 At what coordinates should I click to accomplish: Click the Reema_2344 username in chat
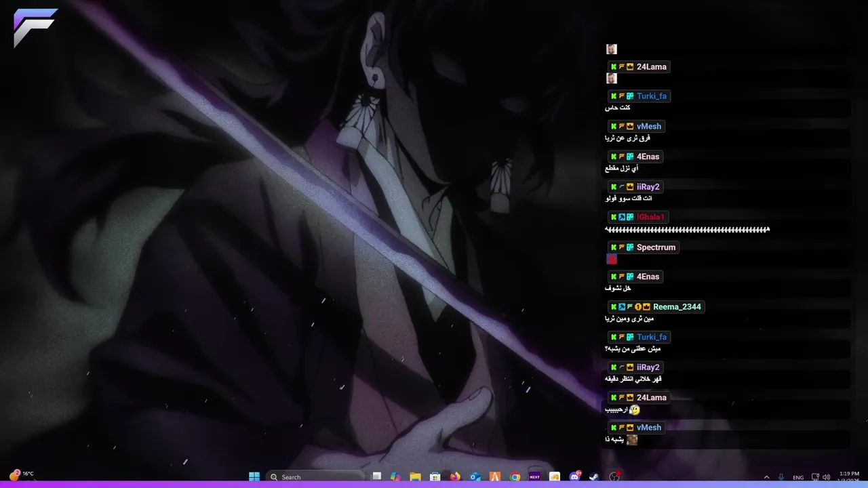point(677,307)
